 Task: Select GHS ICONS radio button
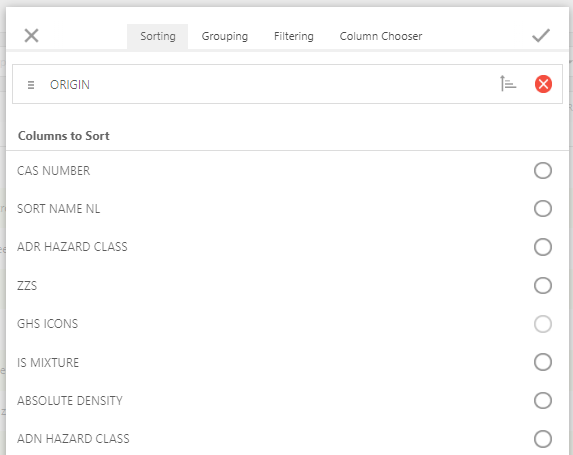543,324
